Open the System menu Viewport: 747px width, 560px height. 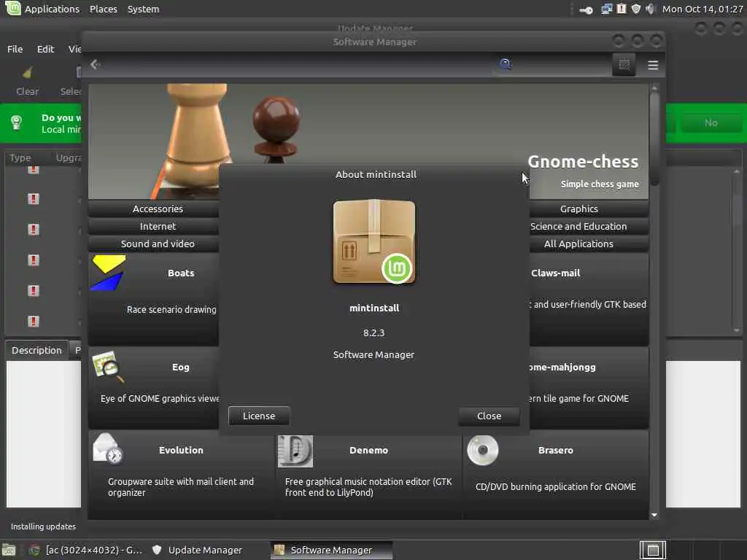pos(143,9)
